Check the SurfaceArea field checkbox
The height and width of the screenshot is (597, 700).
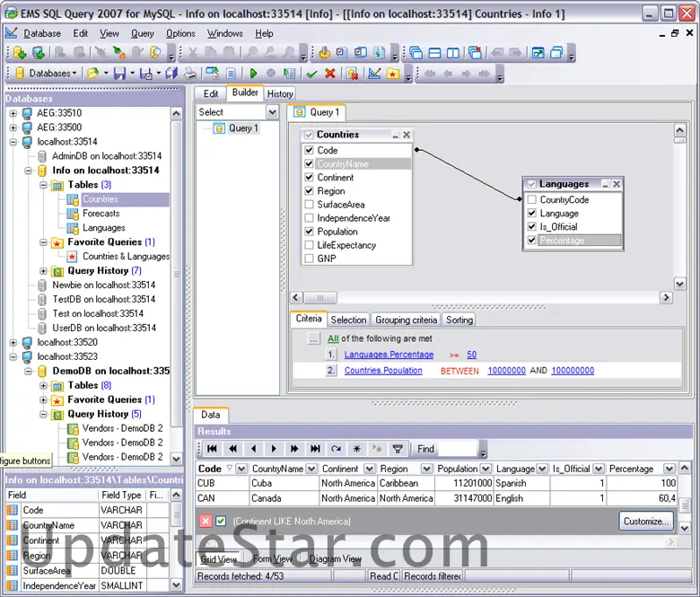[309, 205]
